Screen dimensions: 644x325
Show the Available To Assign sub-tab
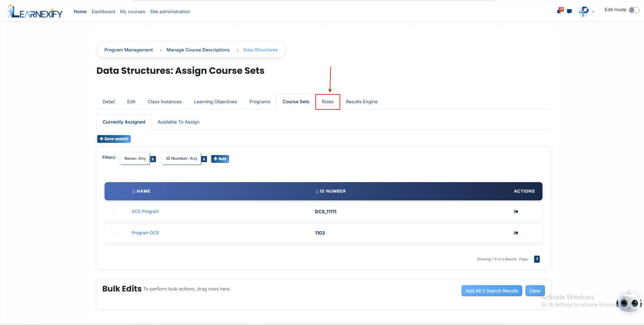click(x=179, y=122)
